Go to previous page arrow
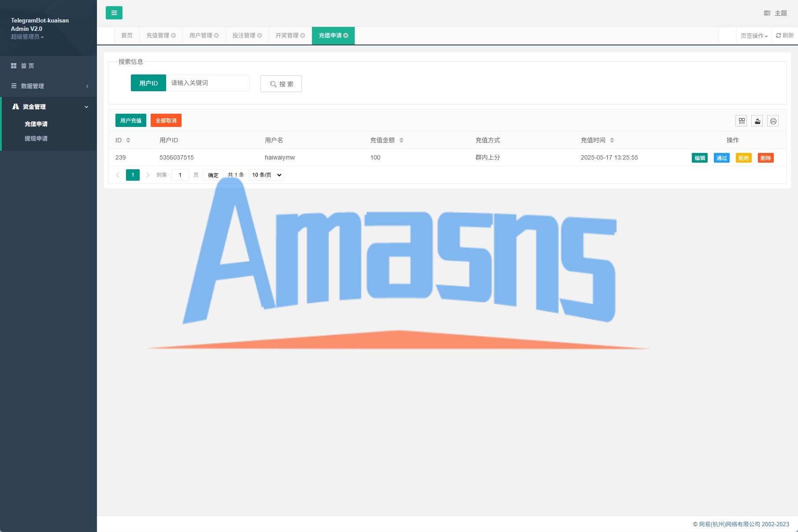Image resolution: width=798 pixels, height=532 pixels. 118,175
